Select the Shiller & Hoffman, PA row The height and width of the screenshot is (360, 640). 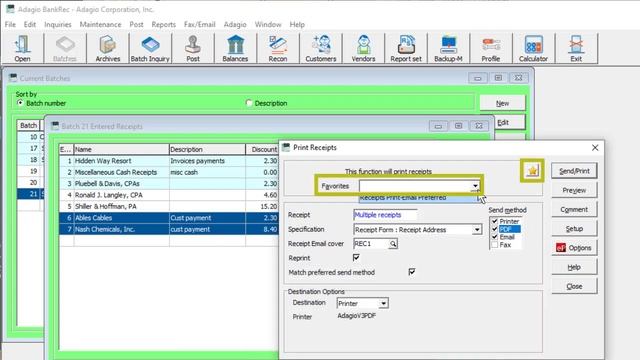(x=169, y=207)
